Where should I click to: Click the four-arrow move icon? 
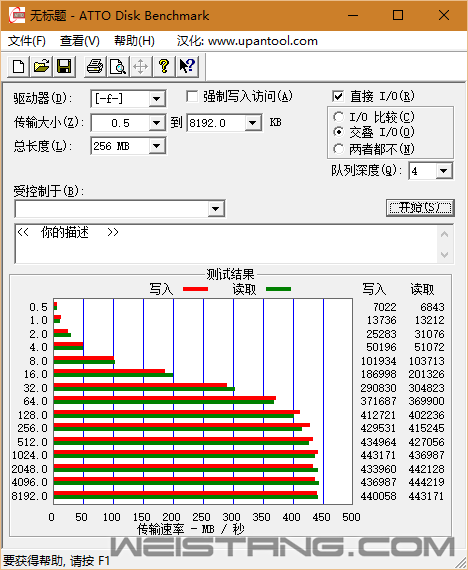point(141,67)
